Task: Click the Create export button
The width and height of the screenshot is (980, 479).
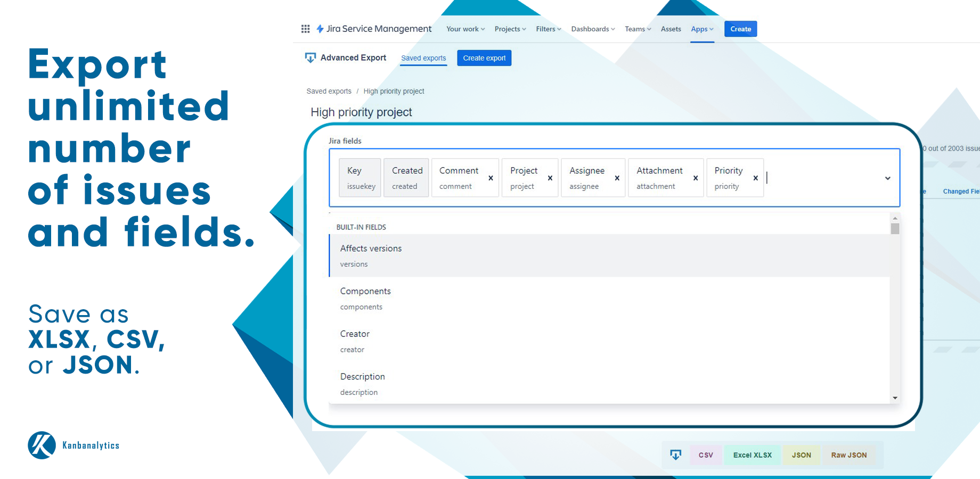Action: 484,58
